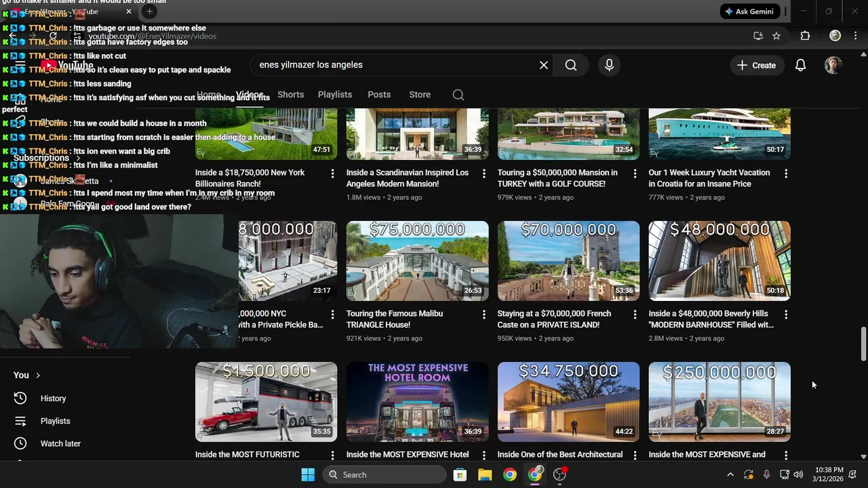Open options for Beverly Hills Modern Barnhouse video
Viewport: 868px width, 488px height.
(786, 314)
